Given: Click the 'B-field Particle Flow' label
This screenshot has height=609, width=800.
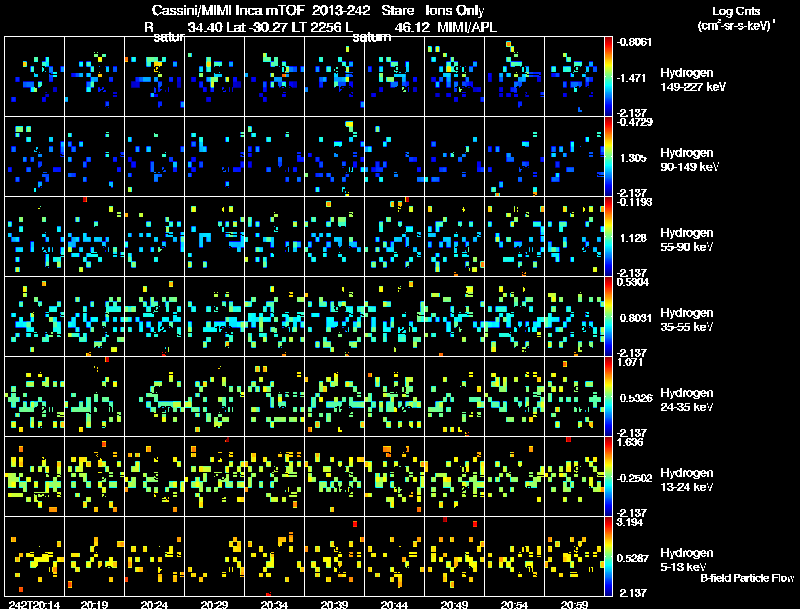Looking at the screenshot, I should tap(747, 578).
